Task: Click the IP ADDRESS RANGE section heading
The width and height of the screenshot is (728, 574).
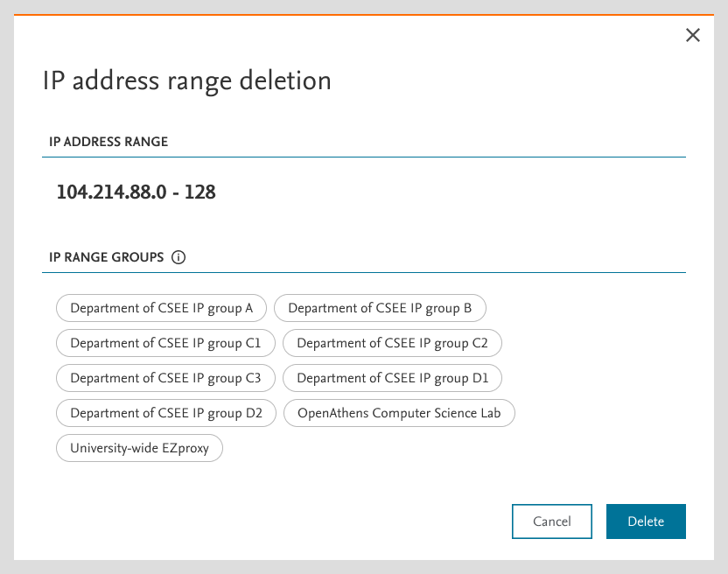Action: [108, 142]
